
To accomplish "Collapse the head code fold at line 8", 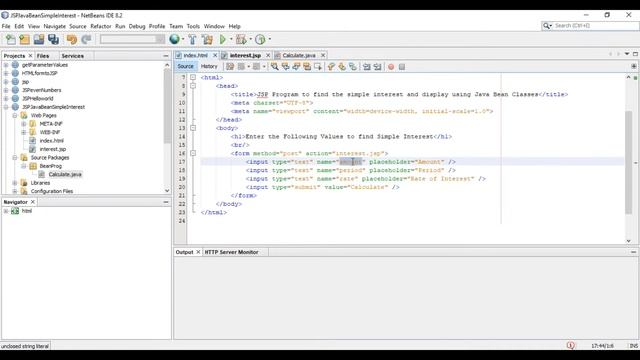I will (x=193, y=86).
